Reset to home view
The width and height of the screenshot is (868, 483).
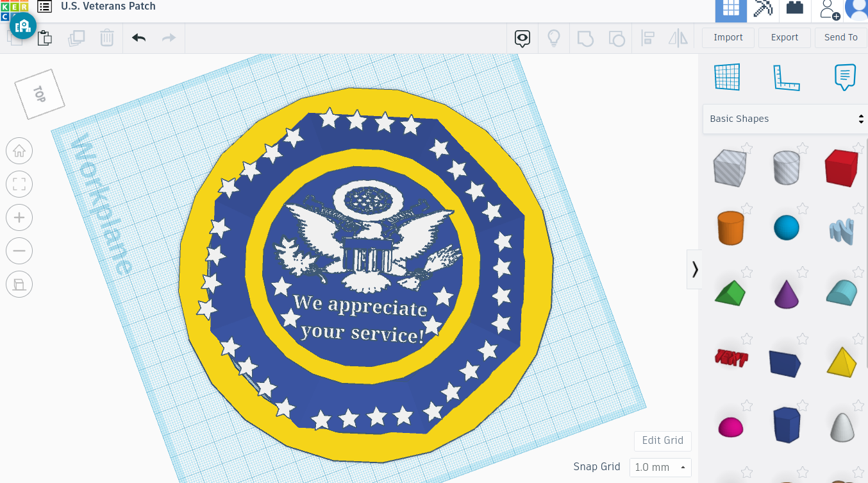click(19, 151)
